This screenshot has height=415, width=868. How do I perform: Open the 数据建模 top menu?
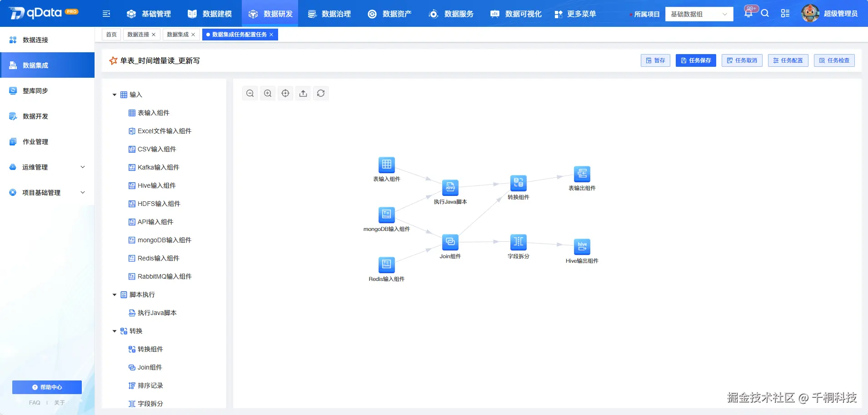tap(210, 14)
